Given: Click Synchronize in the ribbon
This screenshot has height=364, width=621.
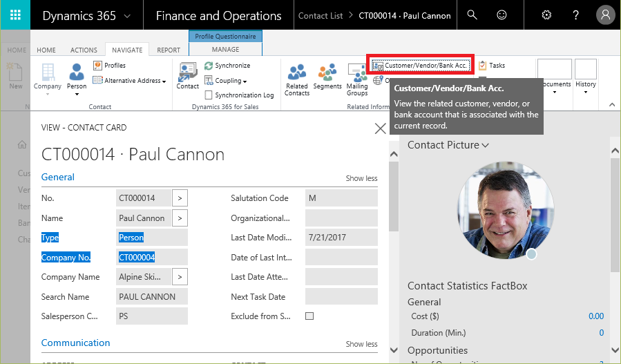Looking at the screenshot, I should pyautogui.click(x=227, y=66).
